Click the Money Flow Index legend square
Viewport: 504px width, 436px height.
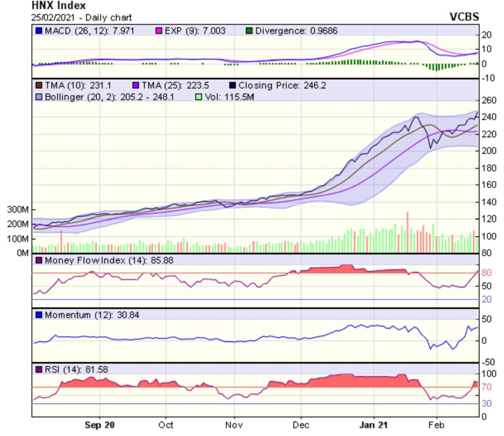(39, 260)
